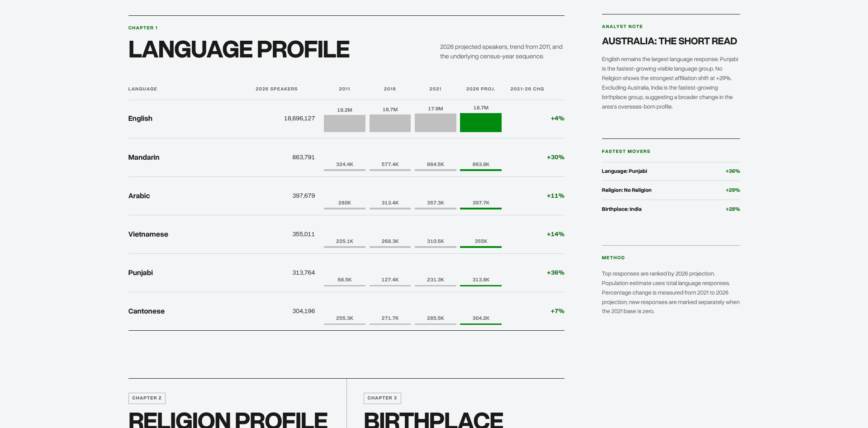868x428 pixels.
Task: Click the Mandarin 863.8K projection value
Action: coord(481,165)
